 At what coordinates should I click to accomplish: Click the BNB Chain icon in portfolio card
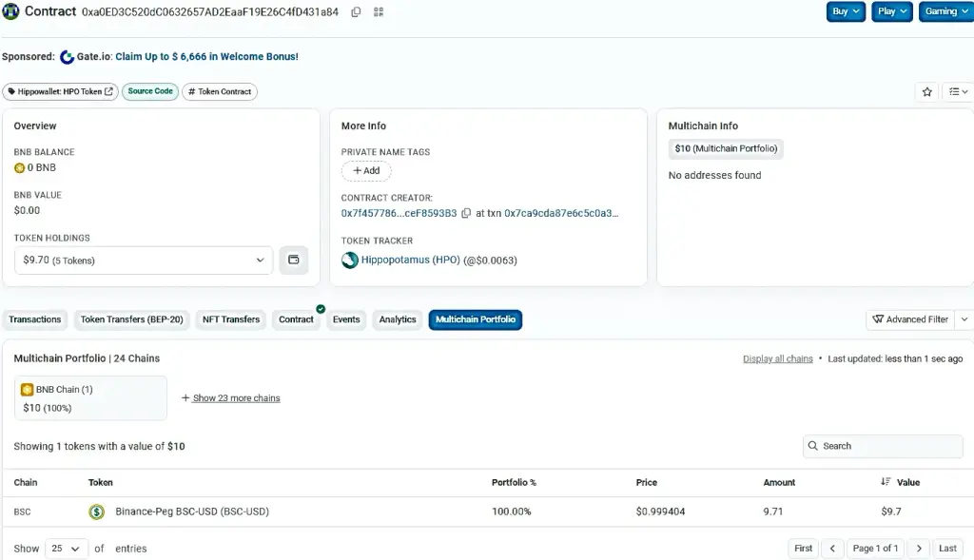pos(27,390)
